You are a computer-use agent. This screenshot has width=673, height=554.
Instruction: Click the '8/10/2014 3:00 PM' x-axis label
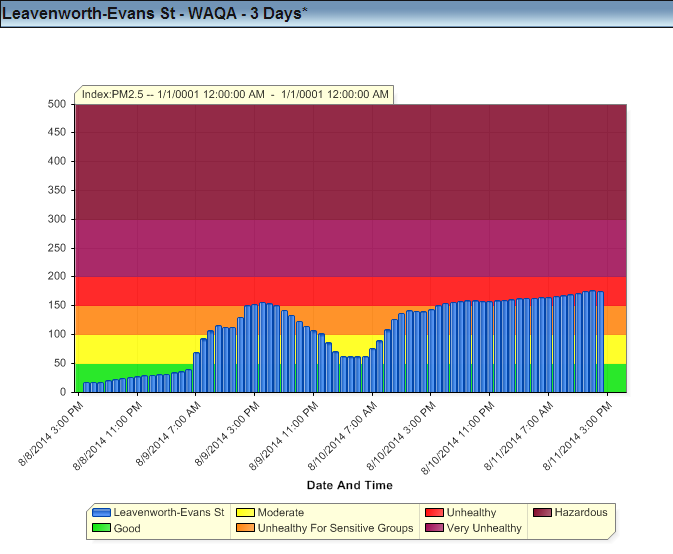pos(401,436)
